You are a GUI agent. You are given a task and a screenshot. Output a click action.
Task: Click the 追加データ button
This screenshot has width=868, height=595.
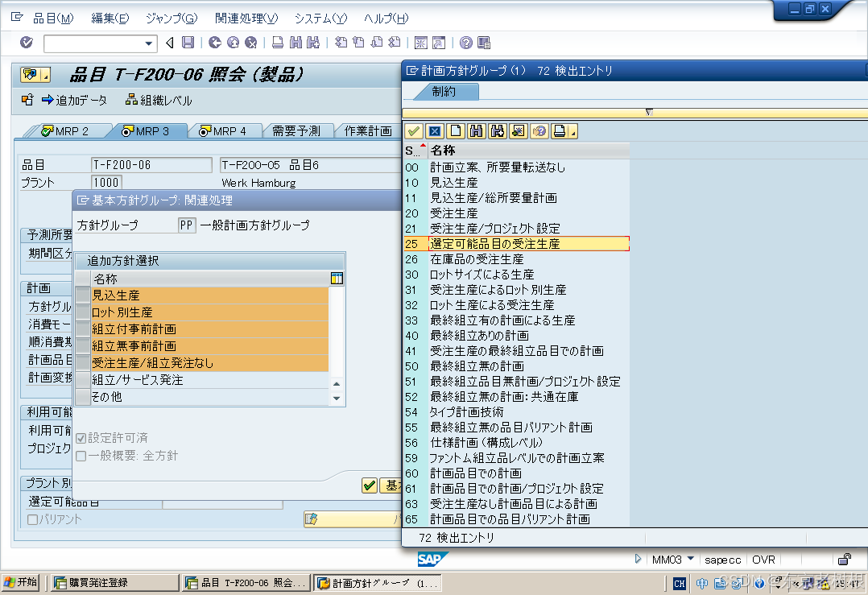(x=75, y=100)
